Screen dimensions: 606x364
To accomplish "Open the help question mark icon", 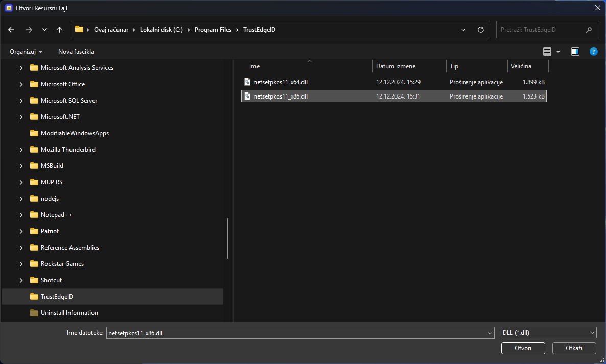I will click(594, 52).
